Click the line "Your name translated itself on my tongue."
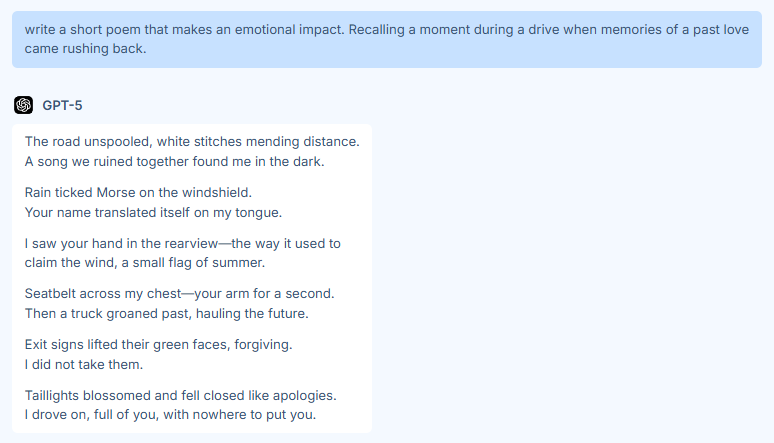 coord(153,211)
